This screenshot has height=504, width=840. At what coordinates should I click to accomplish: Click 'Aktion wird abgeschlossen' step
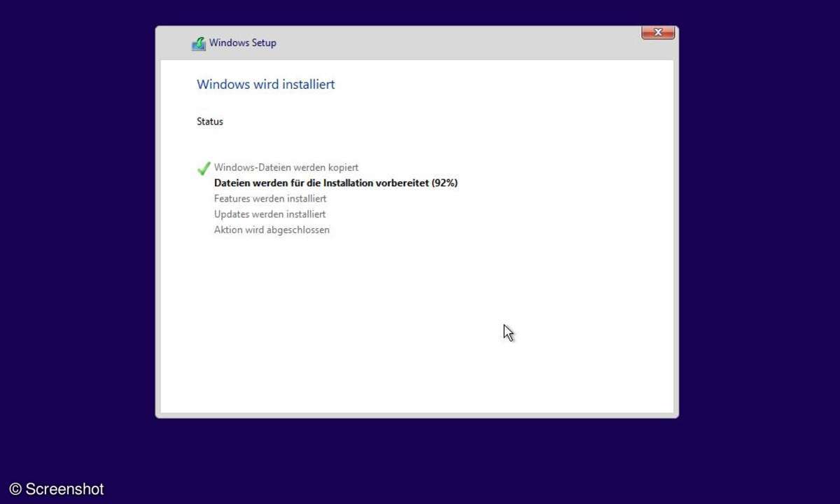click(x=272, y=230)
